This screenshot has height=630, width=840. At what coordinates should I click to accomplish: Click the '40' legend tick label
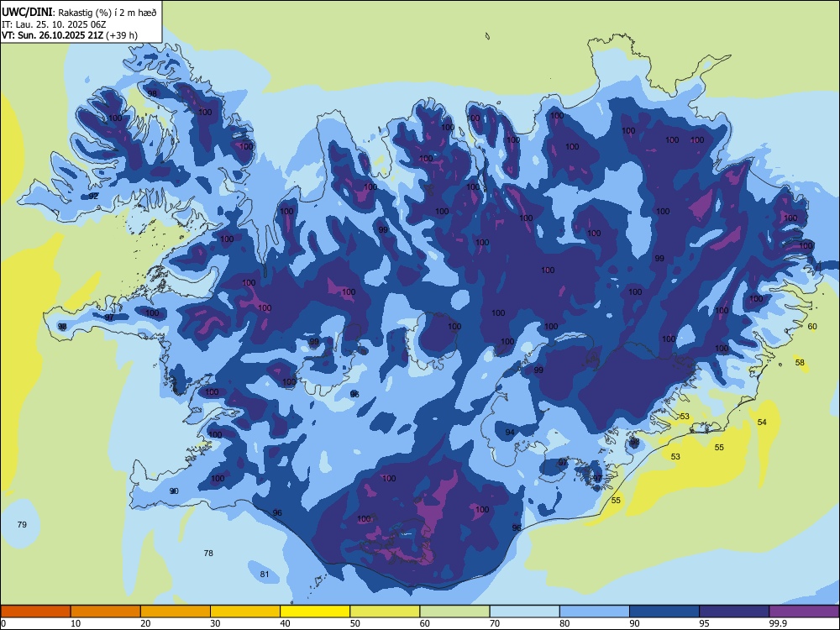click(285, 623)
